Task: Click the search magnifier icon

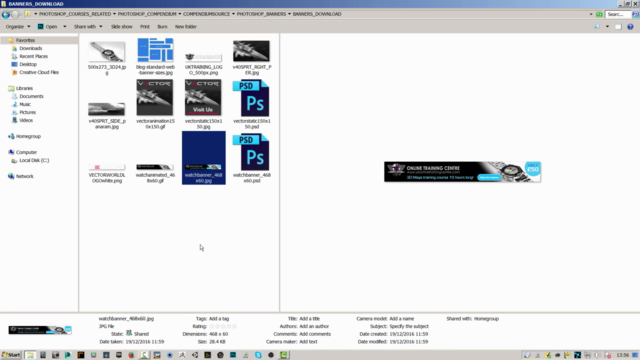Action: tap(636, 14)
